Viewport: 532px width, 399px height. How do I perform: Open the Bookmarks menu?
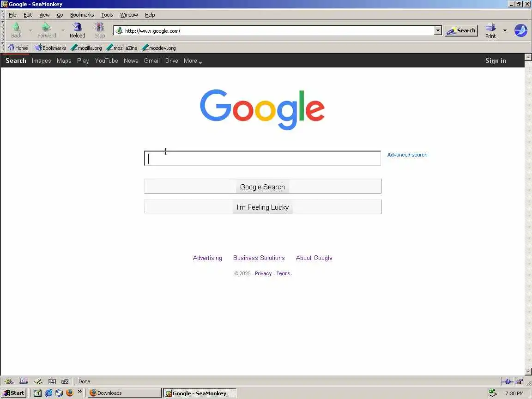82,15
